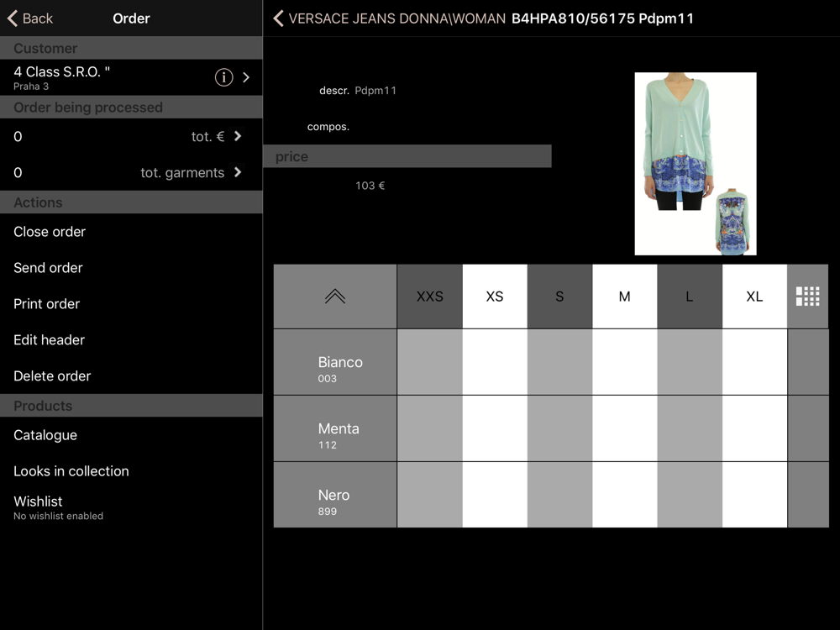The width and height of the screenshot is (840, 630).
Task: Open customer details chevron for 4 Class S.R.O.
Action: pos(246,77)
